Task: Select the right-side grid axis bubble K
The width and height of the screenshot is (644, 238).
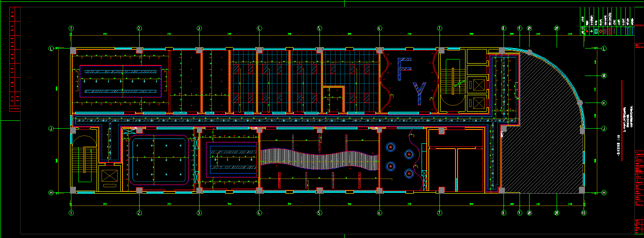Action: coord(604,103)
